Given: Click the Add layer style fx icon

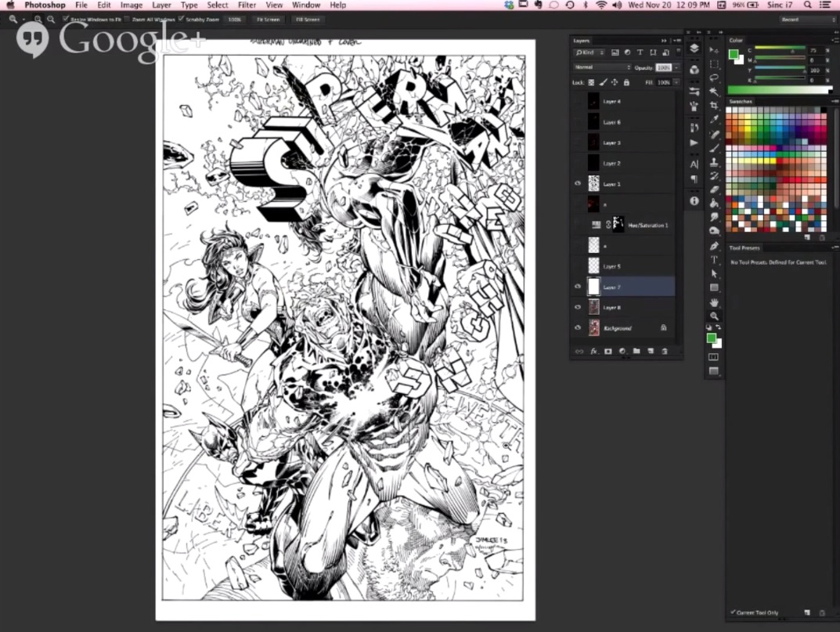Looking at the screenshot, I should (x=593, y=351).
